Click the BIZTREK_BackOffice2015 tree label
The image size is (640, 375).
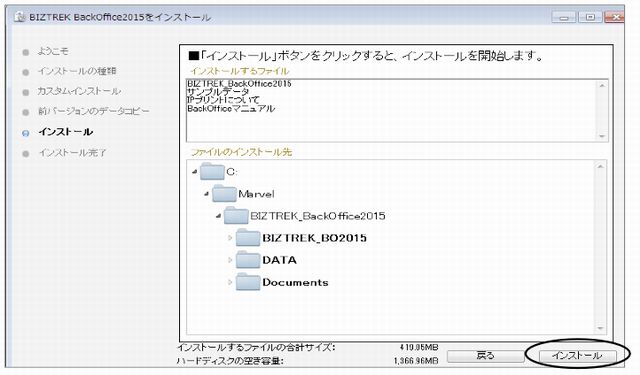point(318,216)
